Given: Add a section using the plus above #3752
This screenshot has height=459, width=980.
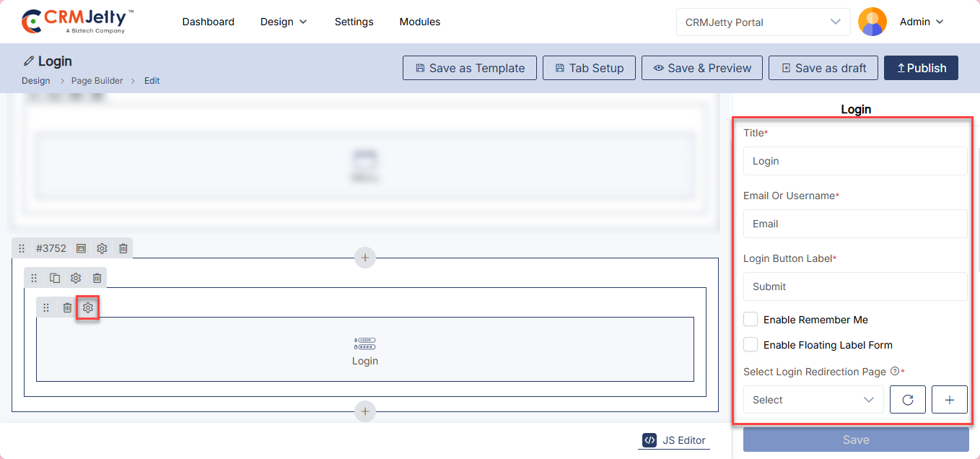Looking at the screenshot, I should click(x=365, y=258).
